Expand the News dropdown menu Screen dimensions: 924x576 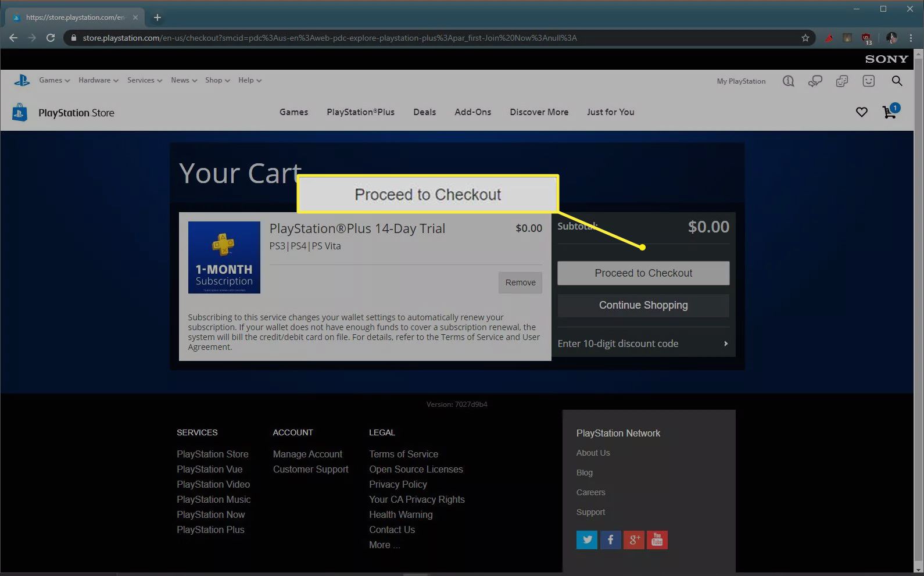(x=184, y=80)
